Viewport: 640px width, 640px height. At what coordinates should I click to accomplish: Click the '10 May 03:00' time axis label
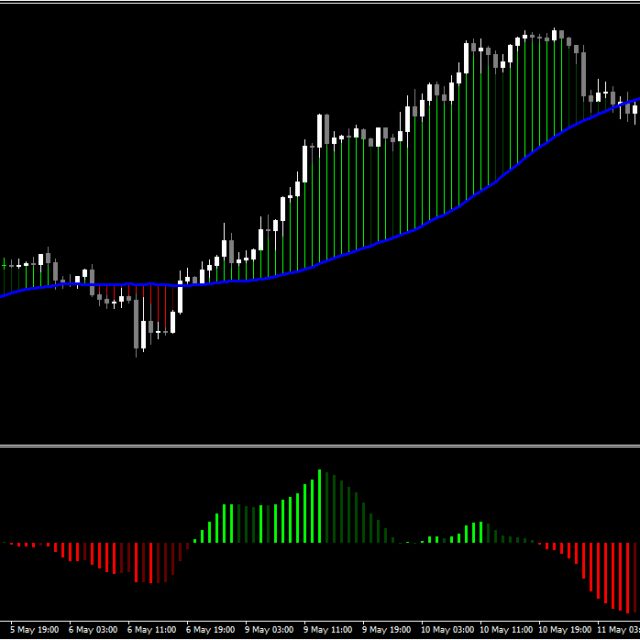pyautogui.click(x=448, y=630)
